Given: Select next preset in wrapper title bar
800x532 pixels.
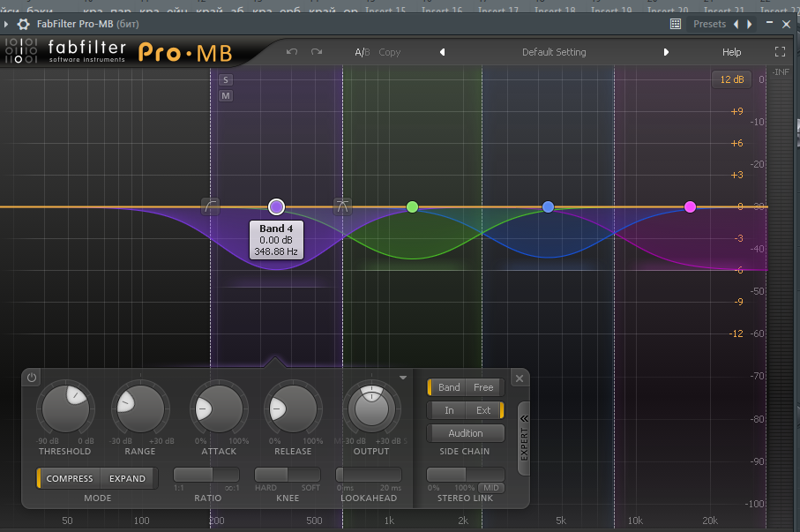Looking at the screenshot, I should [750, 24].
